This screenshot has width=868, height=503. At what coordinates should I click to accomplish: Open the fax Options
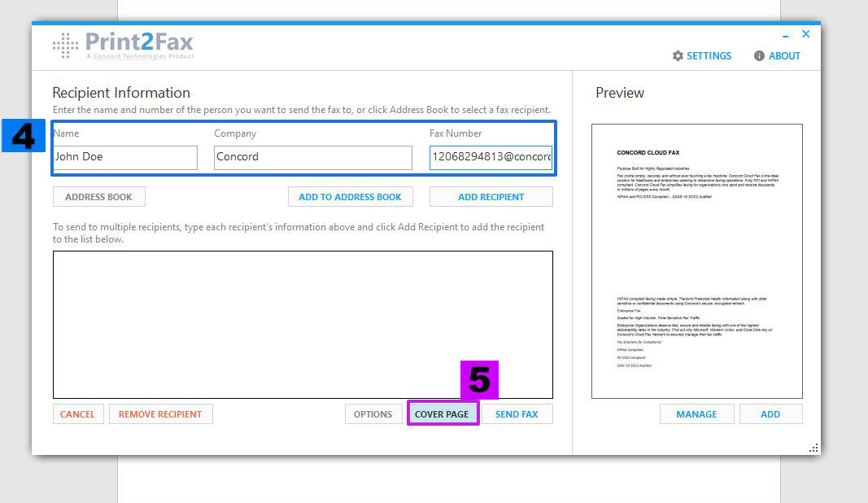(373, 414)
